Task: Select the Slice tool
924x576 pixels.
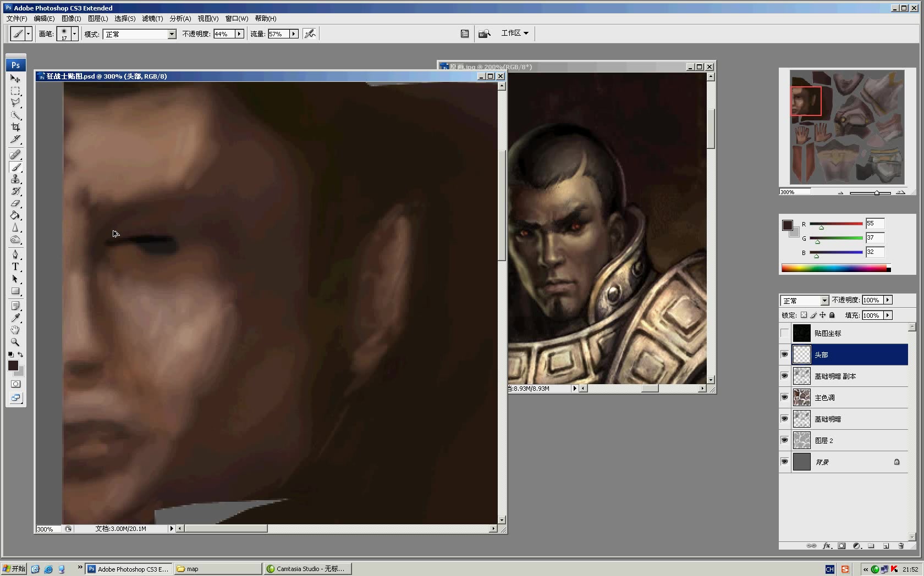Action: tap(15, 139)
